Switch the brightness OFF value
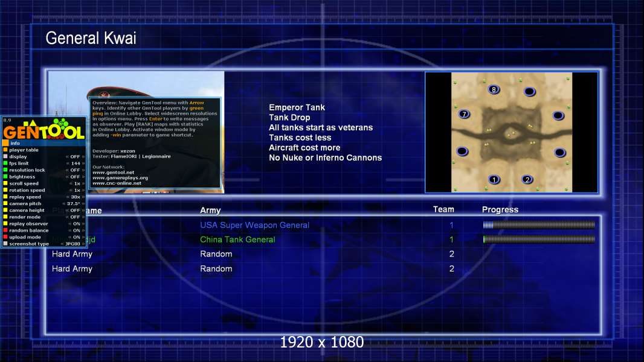The image size is (644, 362). click(x=75, y=177)
